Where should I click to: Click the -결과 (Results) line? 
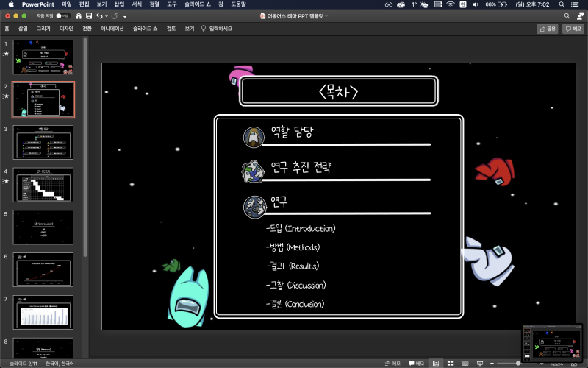(x=293, y=266)
